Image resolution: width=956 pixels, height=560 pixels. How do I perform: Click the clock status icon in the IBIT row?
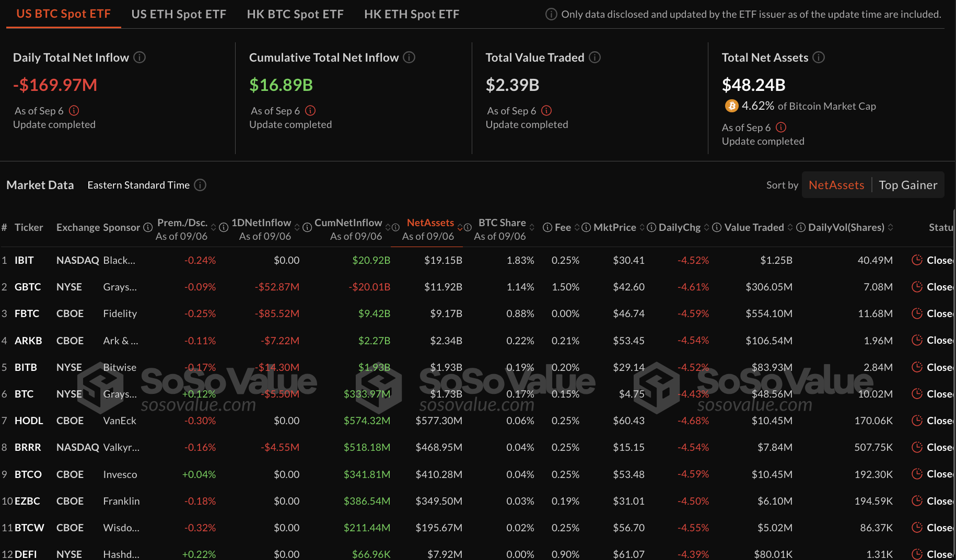[x=917, y=260]
